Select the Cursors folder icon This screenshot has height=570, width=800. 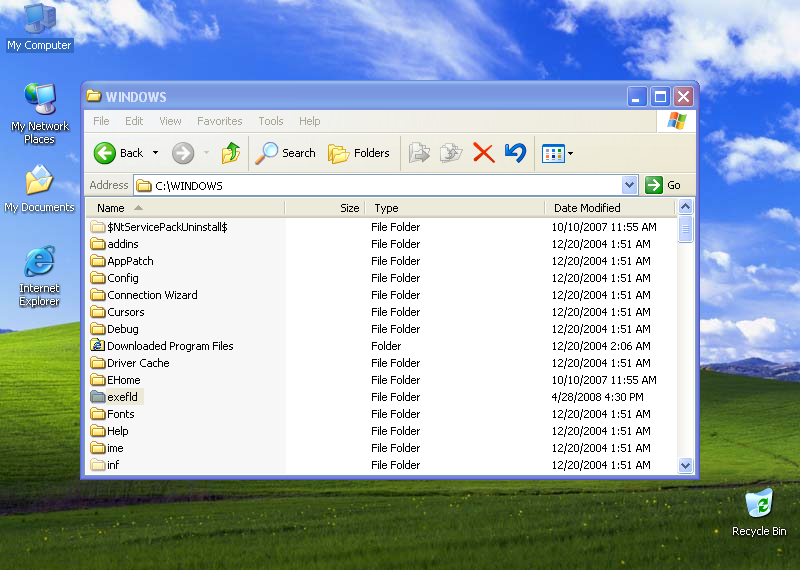tap(97, 311)
